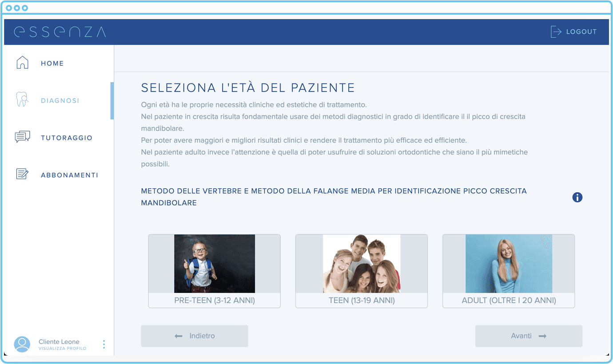Click the blue info icon
This screenshot has height=364, width=613.
[x=577, y=197]
